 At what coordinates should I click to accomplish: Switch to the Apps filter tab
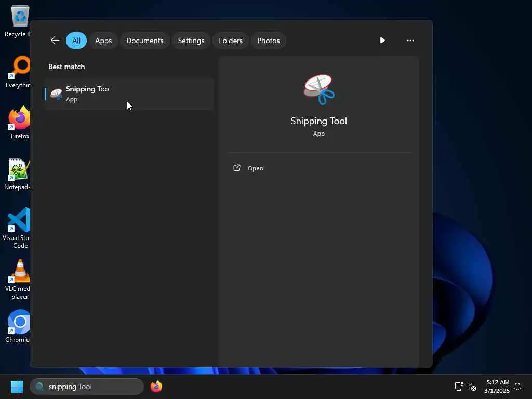pyautogui.click(x=103, y=41)
